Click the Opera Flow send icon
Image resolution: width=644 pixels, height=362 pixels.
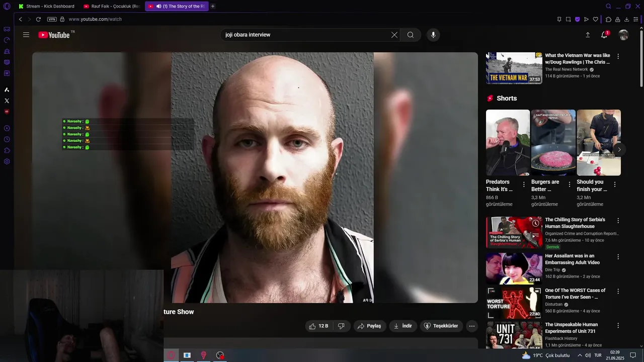click(x=586, y=19)
